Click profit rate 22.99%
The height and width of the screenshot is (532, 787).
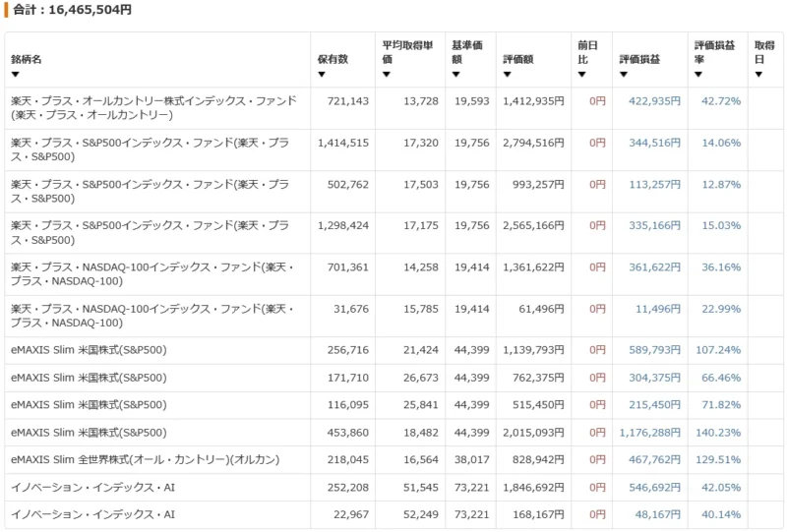click(721, 309)
